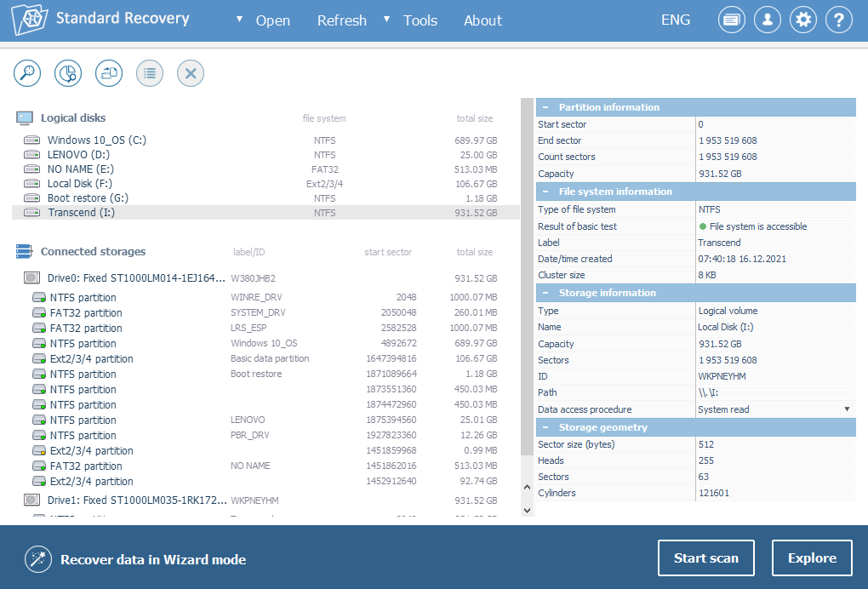Click the find partitions pie-chart icon
Viewport: 868px width, 589px height.
68,73
